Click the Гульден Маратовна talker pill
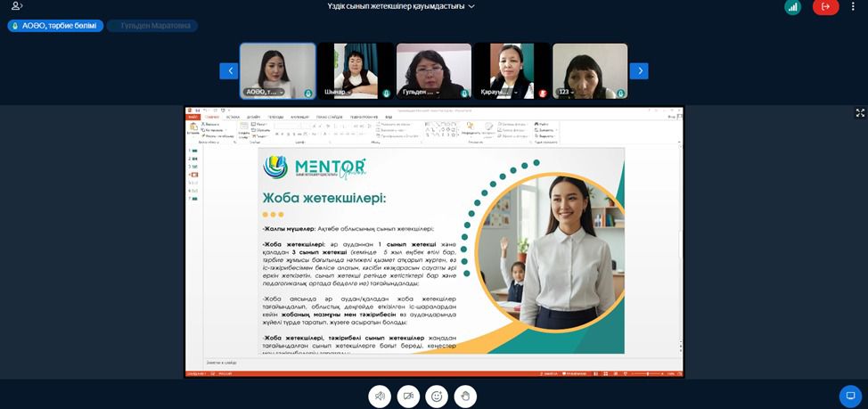The width and height of the screenshot is (868, 409). (x=152, y=26)
